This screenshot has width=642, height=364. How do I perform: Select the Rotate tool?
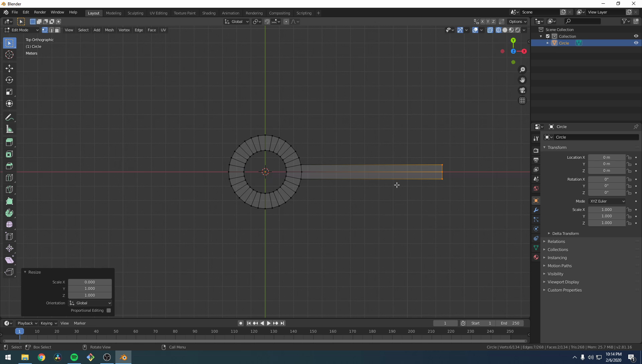[x=9, y=80]
